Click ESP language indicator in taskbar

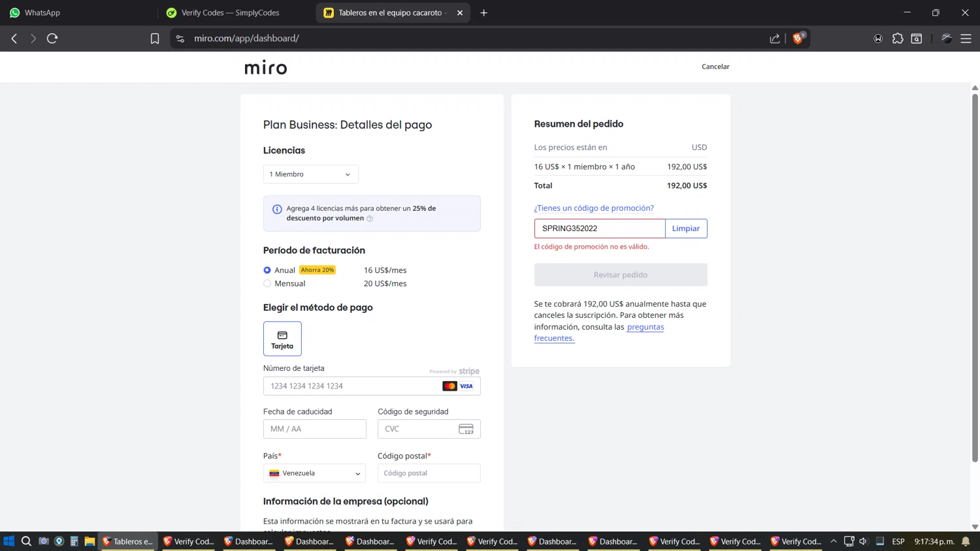point(898,541)
